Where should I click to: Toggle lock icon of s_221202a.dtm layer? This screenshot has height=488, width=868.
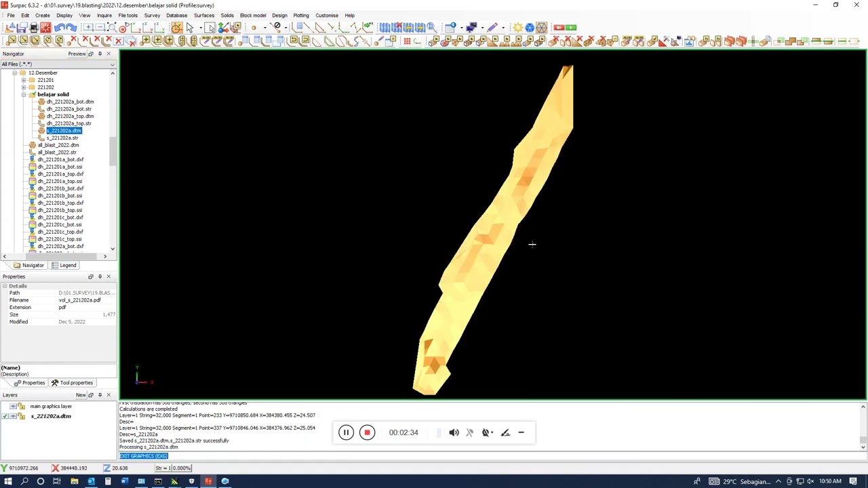click(x=21, y=416)
